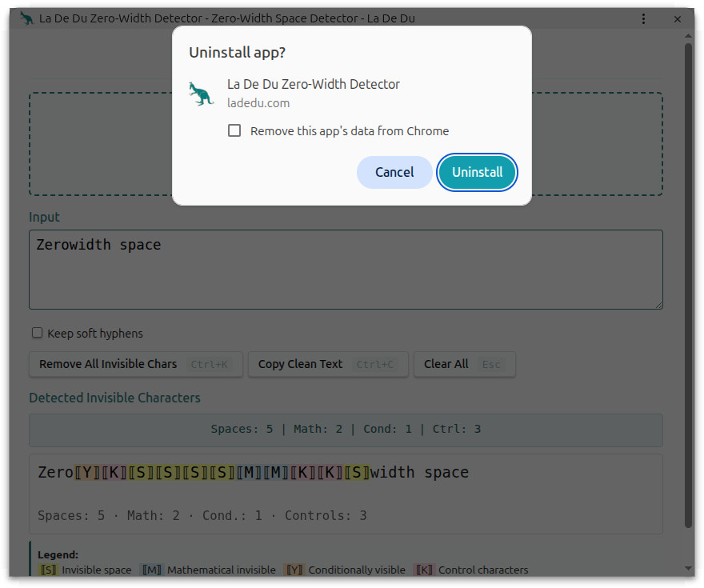Click the [K] legend swatch
Image resolution: width=704 pixels, height=588 pixels.
424,570
